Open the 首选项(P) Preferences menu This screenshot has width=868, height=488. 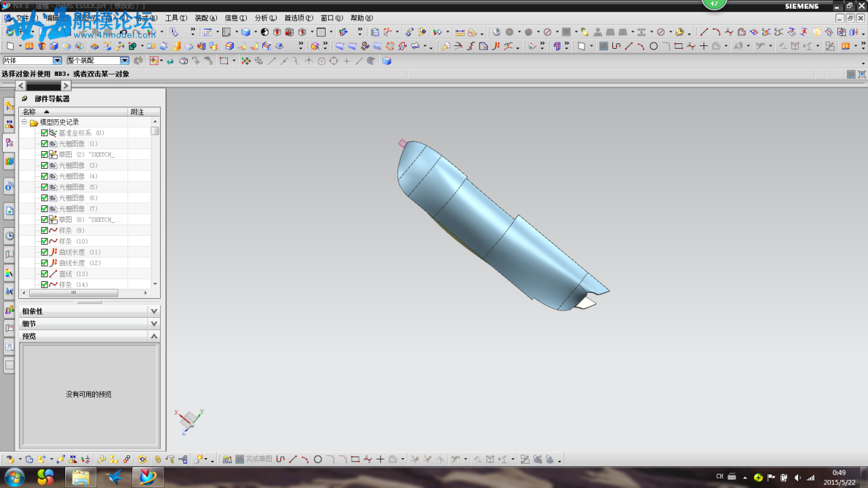pyautogui.click(x=298, y=18)
